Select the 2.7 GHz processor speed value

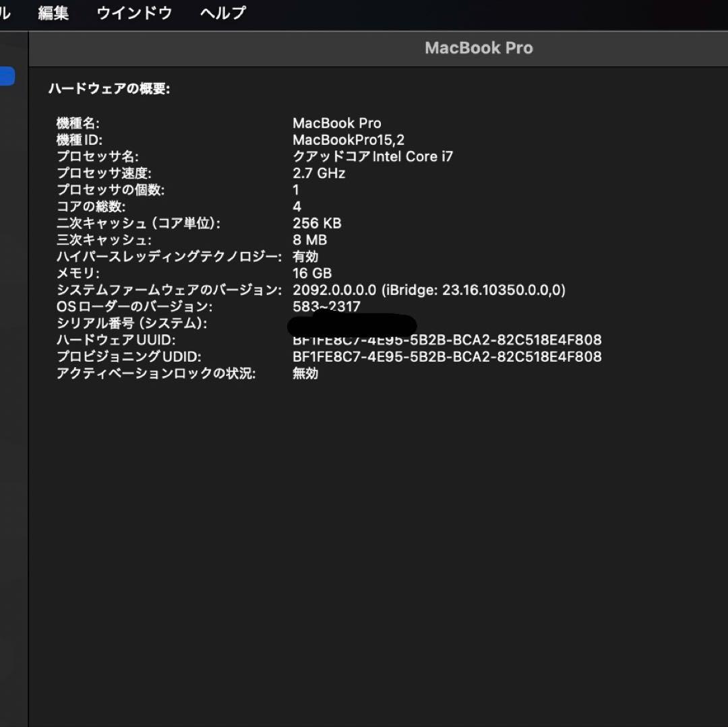pyautogui.click(x=317, y=173)
